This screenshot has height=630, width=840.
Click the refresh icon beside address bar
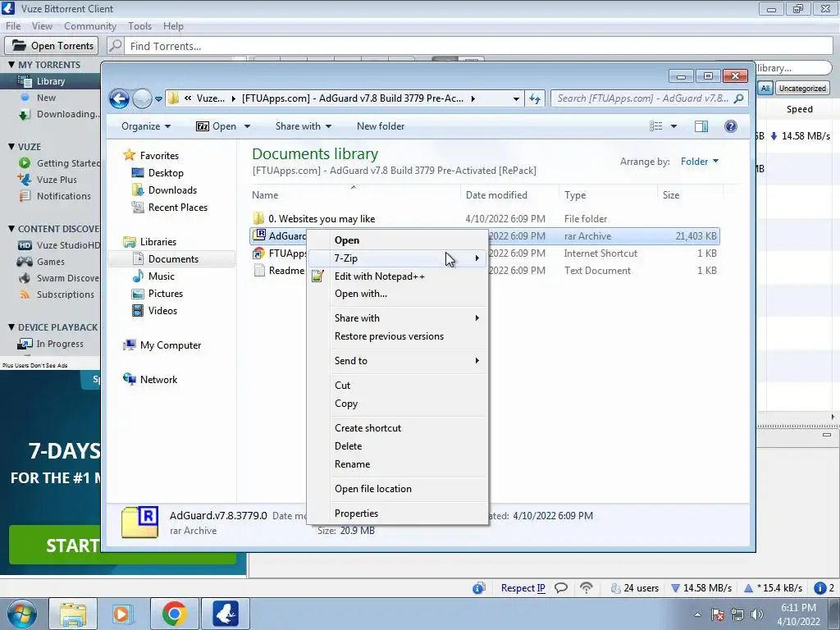click(535, 98)
